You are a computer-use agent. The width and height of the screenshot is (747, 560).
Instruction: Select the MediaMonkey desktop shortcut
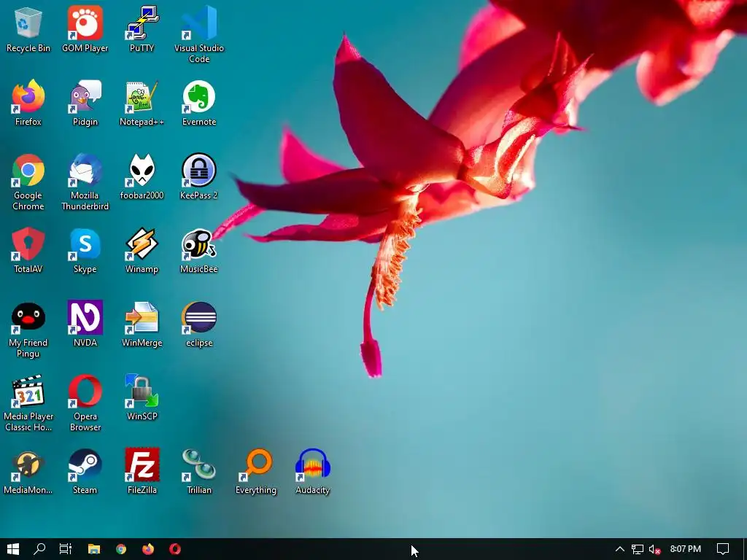click(28, 472)
